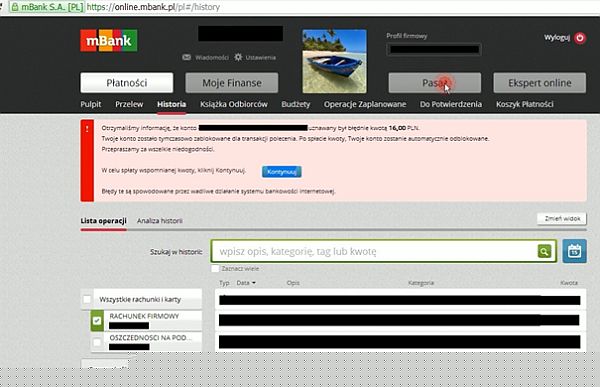Click the red exclamation alert icon
The height and width of the screenshot is (387, 600).
[x=87, y=129]
